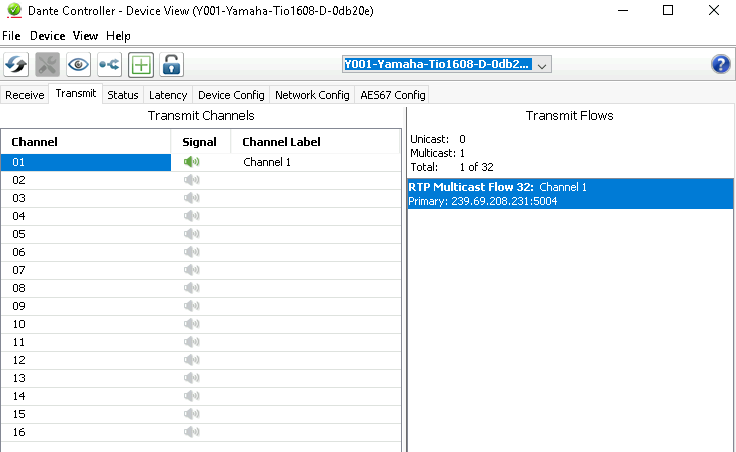Image resolution: width=736 pixels, height=452 pixels.
Task: Select the Transmit tab
Action: click(x=76, y=93)
